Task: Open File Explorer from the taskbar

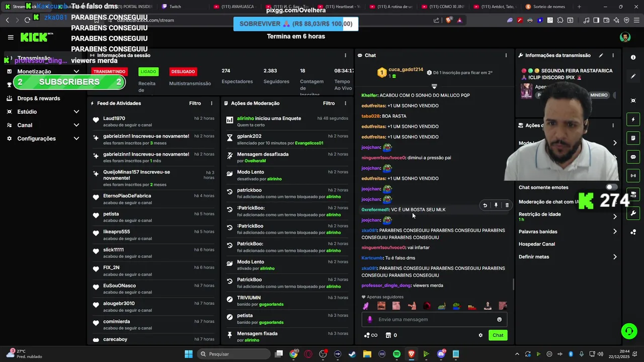Action: 367,354
